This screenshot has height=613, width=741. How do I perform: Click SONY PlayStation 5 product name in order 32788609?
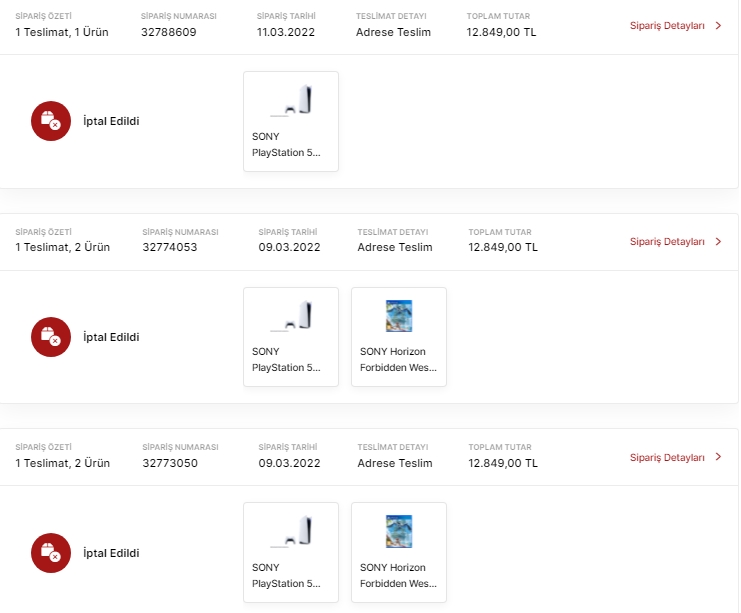click(x=287, y=144)
